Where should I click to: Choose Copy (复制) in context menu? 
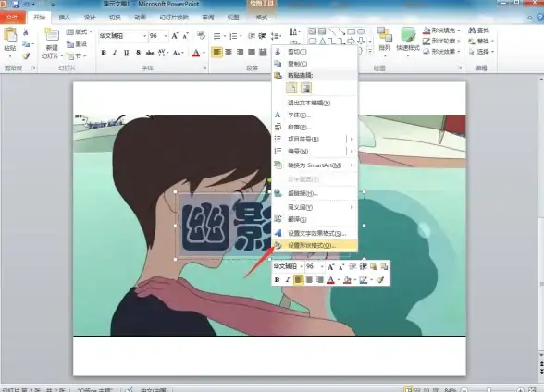tap(315, 64)
